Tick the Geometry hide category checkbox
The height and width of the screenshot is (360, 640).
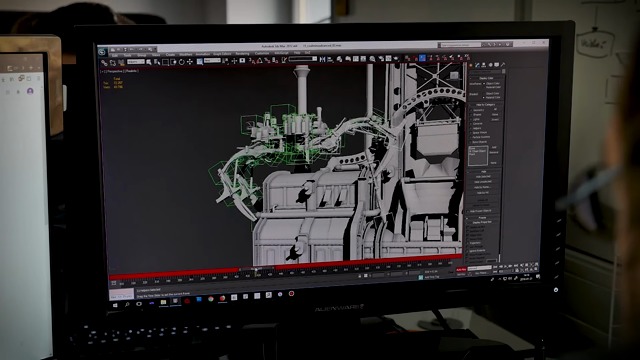471,110
